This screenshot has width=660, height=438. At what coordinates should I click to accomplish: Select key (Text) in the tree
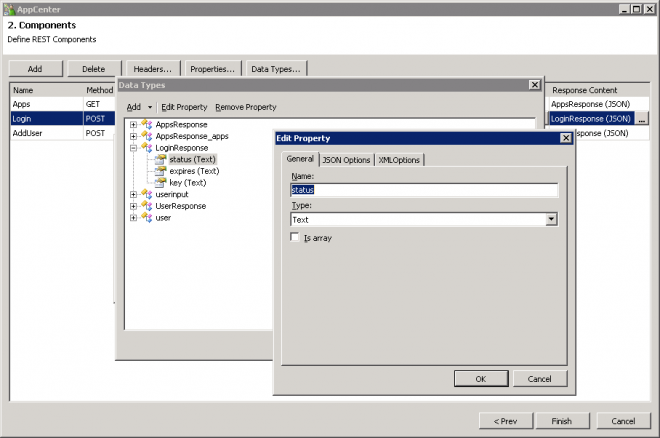187,183
